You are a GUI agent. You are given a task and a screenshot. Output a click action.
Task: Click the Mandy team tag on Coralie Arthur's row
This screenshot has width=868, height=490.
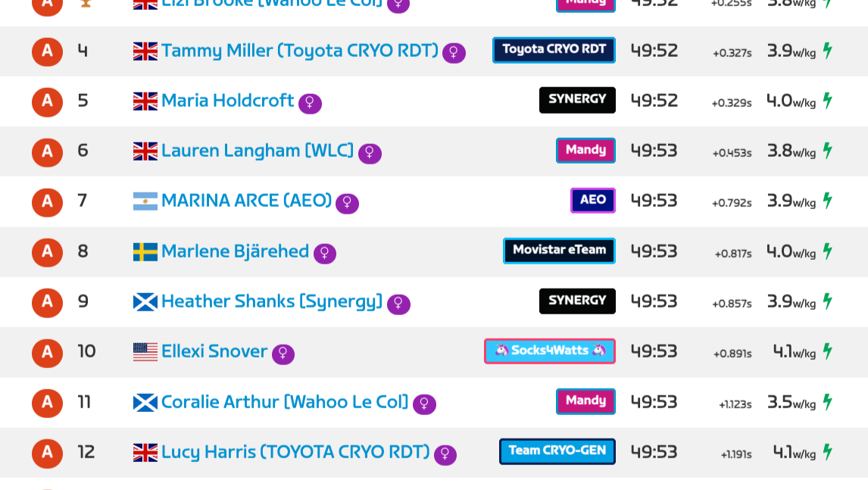coord(585,401)
